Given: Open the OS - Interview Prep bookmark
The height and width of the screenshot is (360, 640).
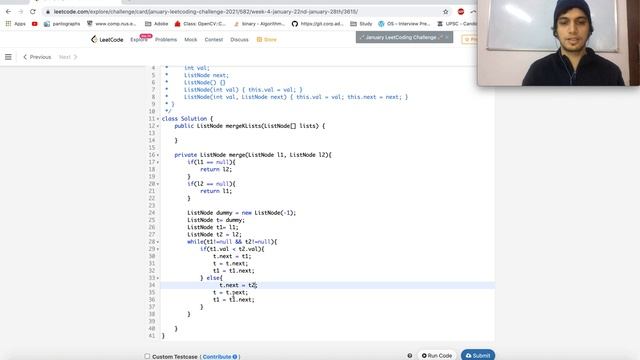Looking at the screenshot, I should click(404, 24).
